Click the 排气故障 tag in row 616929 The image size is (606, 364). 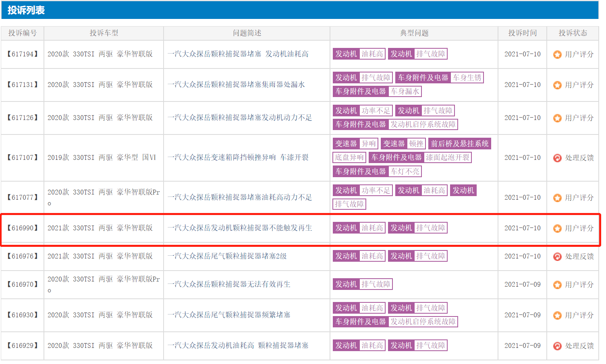pyautogui.click(x=431, y=345)
